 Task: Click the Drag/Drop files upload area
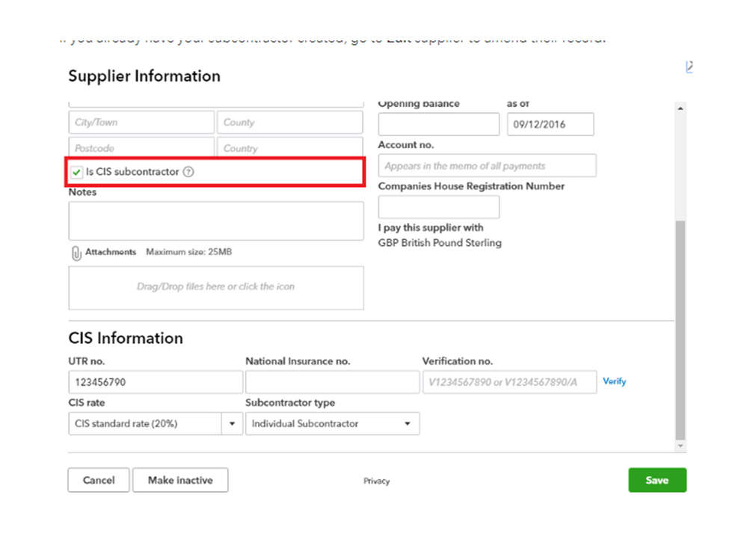pyautogui.click(x=216, y=287)
